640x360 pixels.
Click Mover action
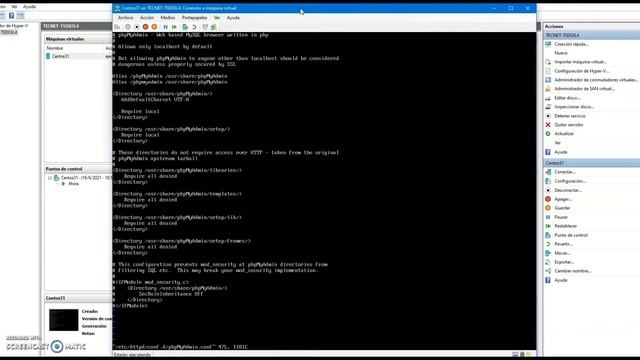point(562,253)
